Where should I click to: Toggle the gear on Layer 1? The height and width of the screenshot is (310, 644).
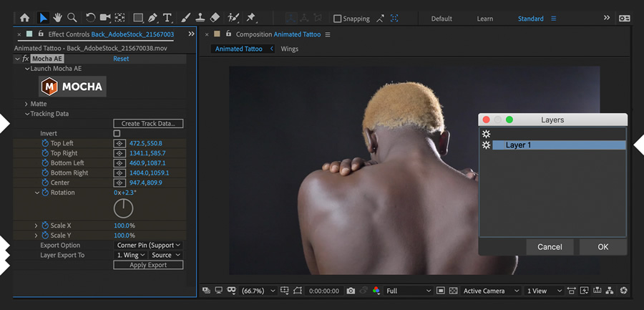[487, 145]
